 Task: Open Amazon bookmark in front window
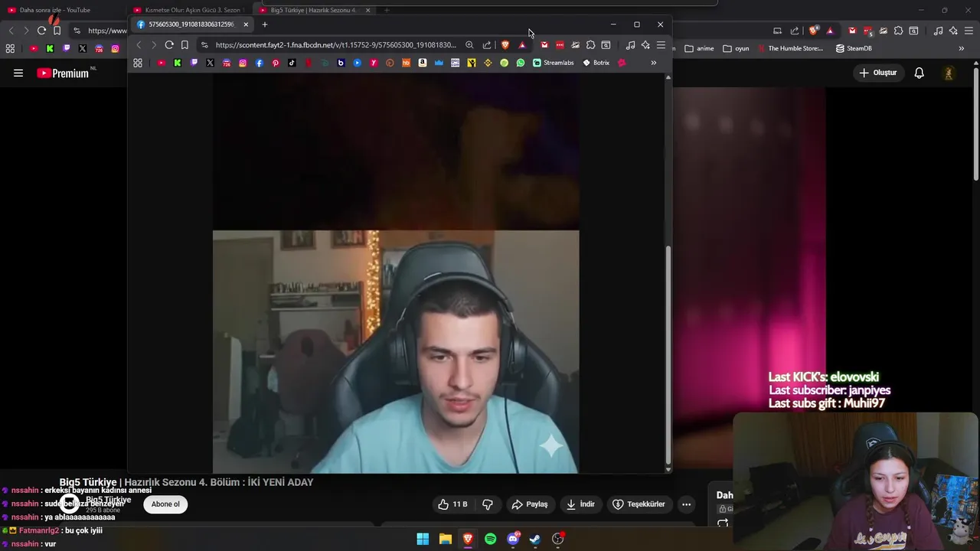pyautogui.click(x=423, y=63)
